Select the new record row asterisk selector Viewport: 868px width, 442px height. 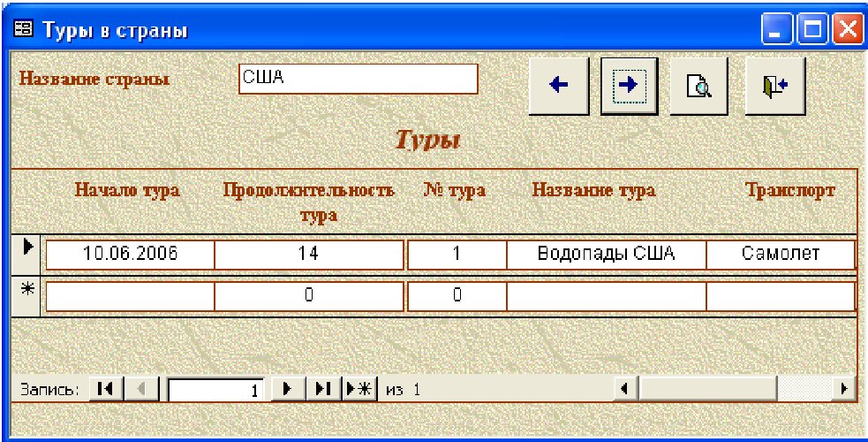26,296
